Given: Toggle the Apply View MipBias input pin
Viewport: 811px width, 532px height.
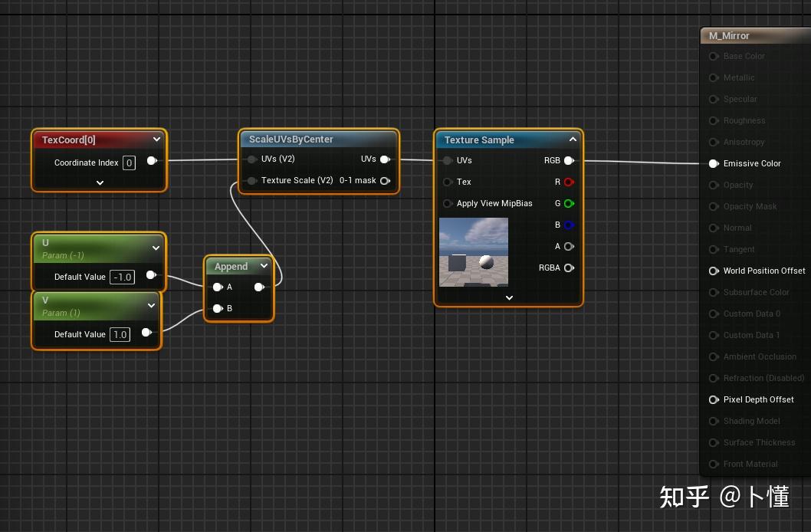Looking at the screenshot, I should pos(447,203).
